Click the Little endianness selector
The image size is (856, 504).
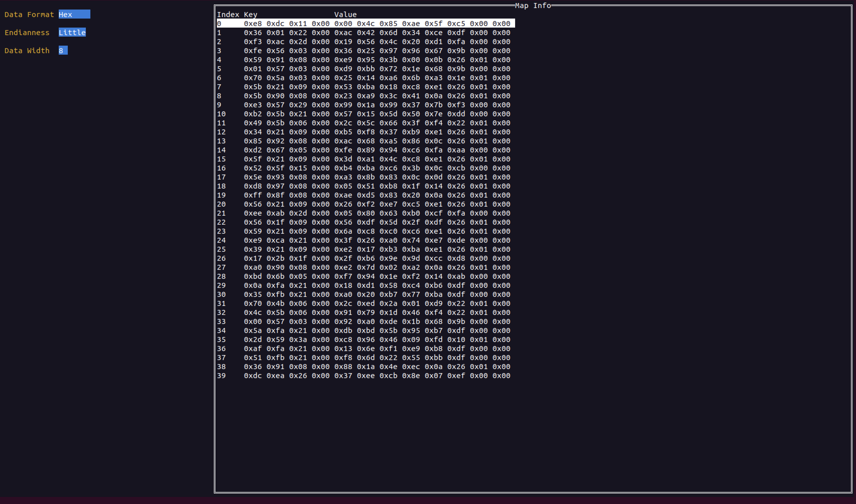tap(72, 32)
